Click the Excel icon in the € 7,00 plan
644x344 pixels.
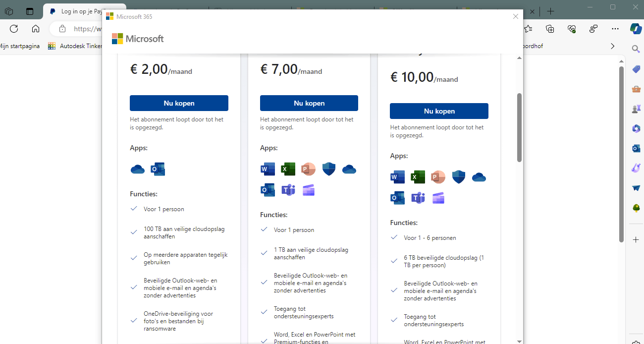pos(288,170)
